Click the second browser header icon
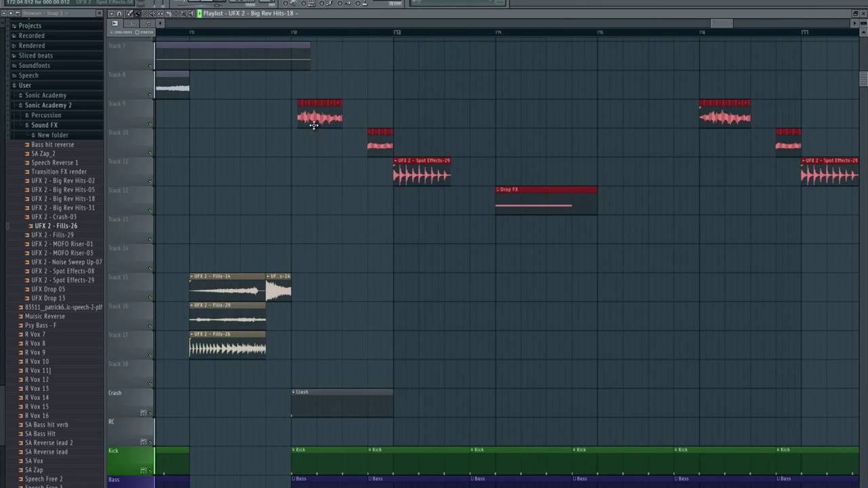The height and width of the screenshot is (488, 868). pyautogui.click(x=10, y=14)
